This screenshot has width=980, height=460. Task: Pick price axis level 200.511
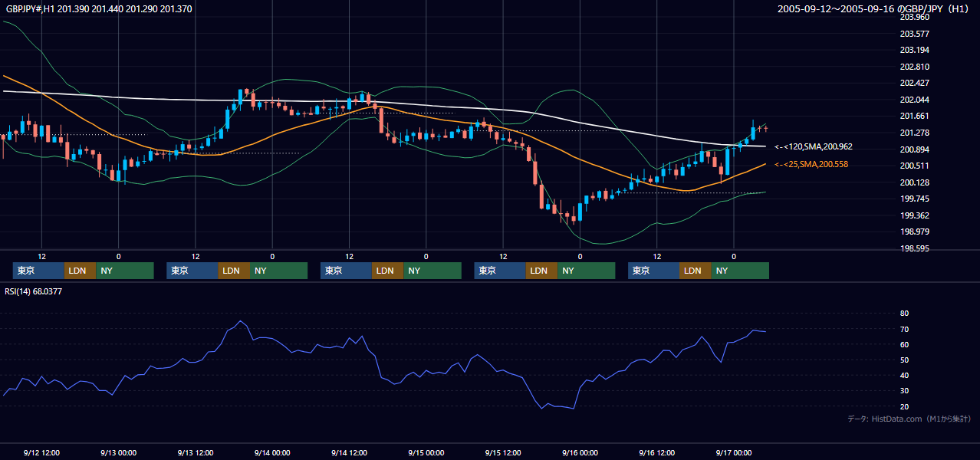pos(914,166)
